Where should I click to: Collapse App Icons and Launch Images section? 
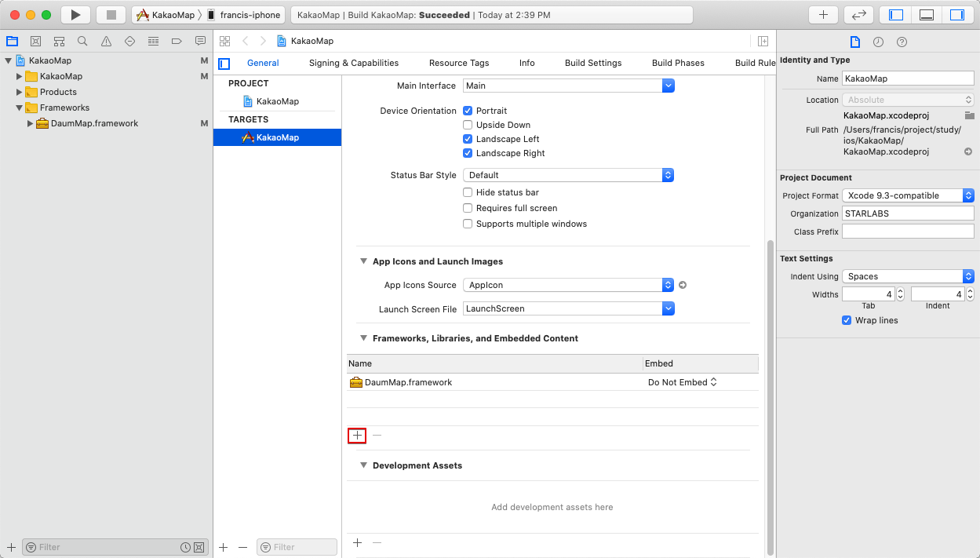click(363, 261)
